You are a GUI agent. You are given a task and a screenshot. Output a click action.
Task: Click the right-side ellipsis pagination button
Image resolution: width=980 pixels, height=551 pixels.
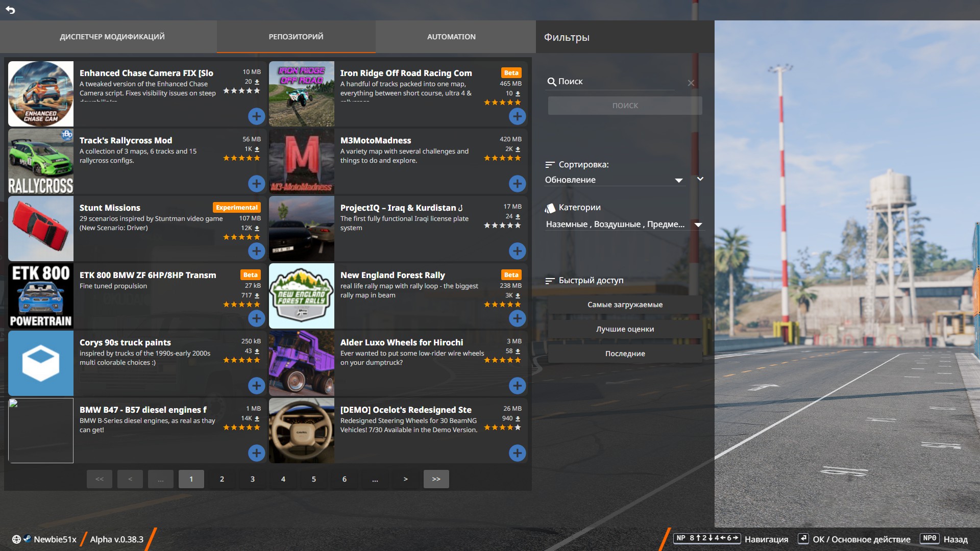coord(375,479)
